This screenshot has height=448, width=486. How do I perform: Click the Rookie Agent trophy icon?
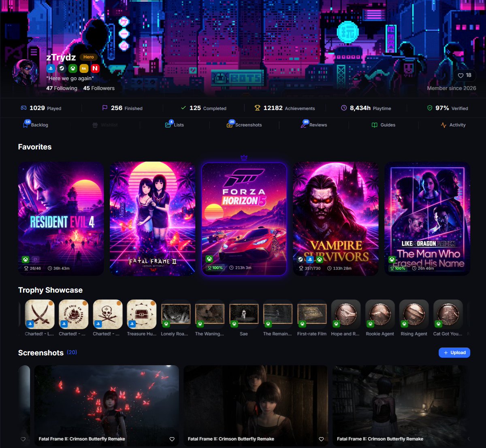(x=380, y=314)
